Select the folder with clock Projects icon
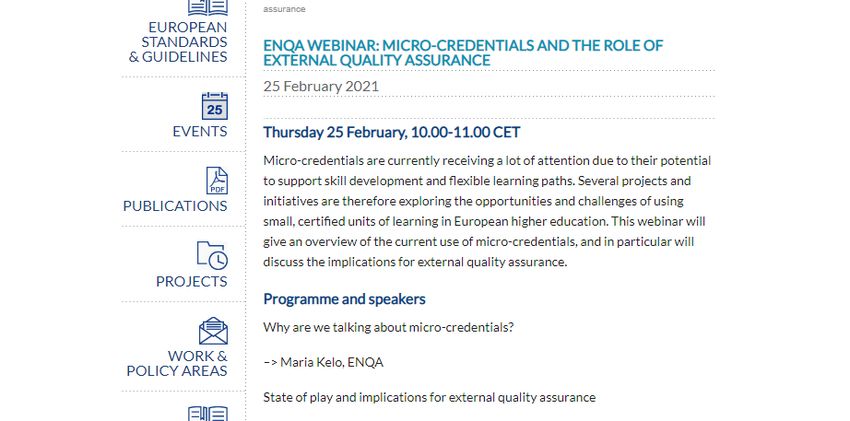 click(x=212, y=255)
